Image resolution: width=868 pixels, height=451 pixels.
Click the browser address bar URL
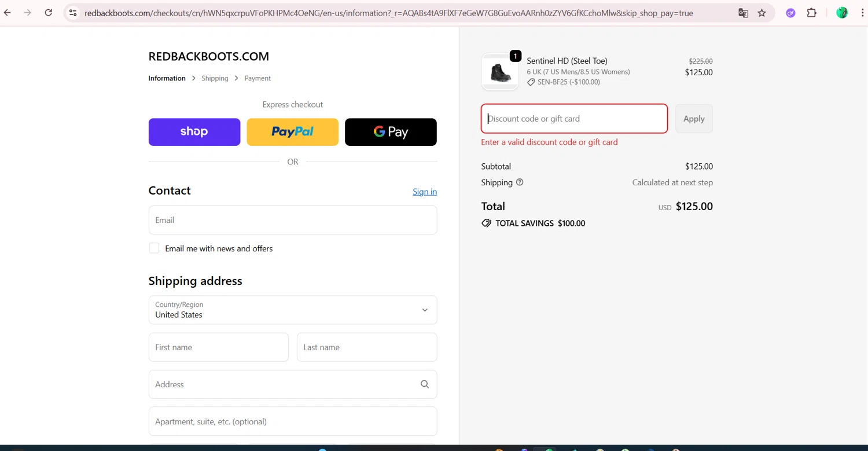pyautogui.click(x=388, y=13)
